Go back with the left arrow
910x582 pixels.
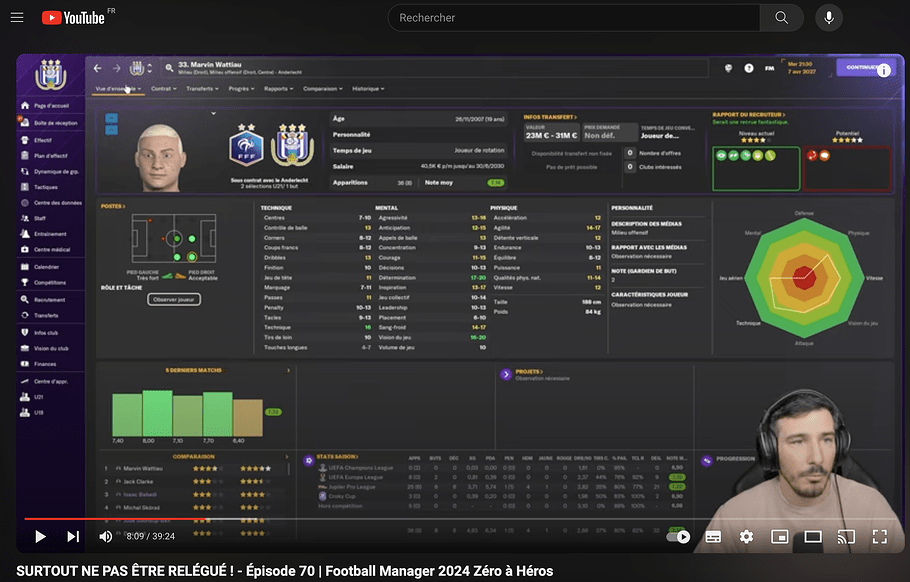[98, 68]
